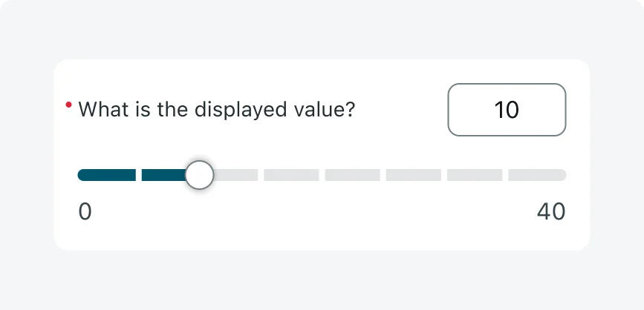Click empty white card space below the slider
This screenshot has height=310, width=644.
coord(319,231)
